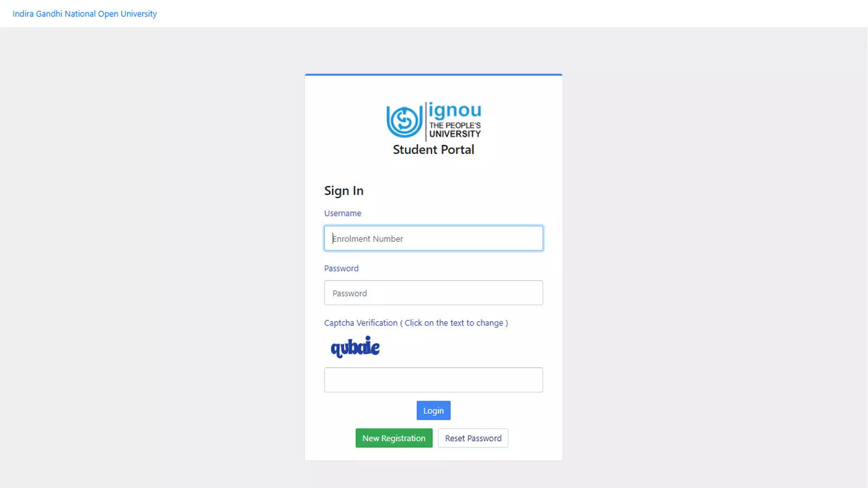Viewport: 868px width, 488px height.
Task: Open the green New Registration button
Action: pos(394,438)
